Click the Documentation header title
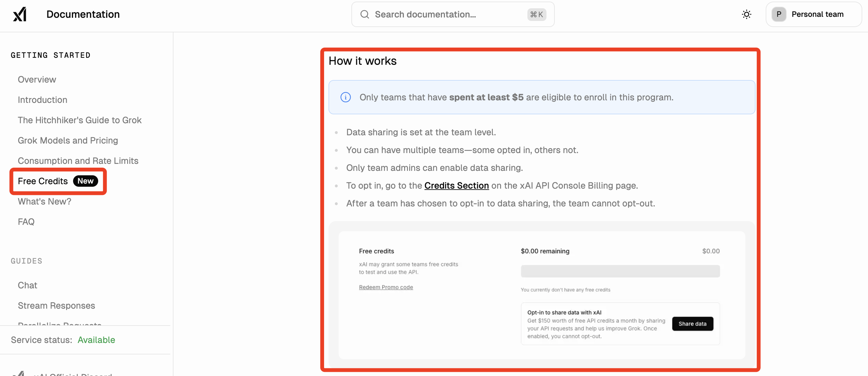 pos(83,14)
